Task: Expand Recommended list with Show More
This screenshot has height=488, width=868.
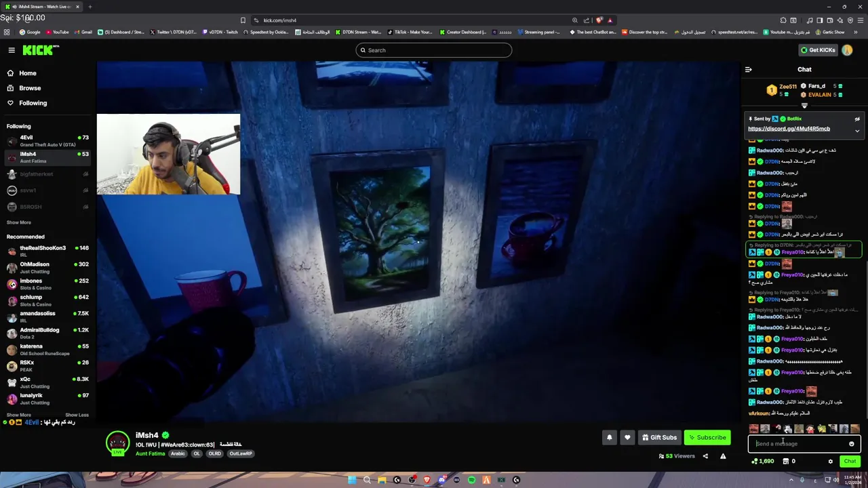Action: click(19, 415)
